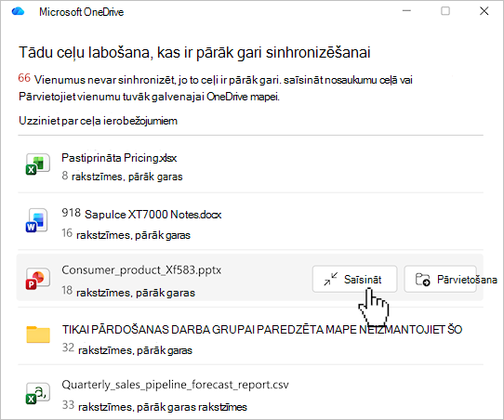Click the heading Tādu ceļu labošana
This screenshot has height=420, width=504.
tap(194, 52)
